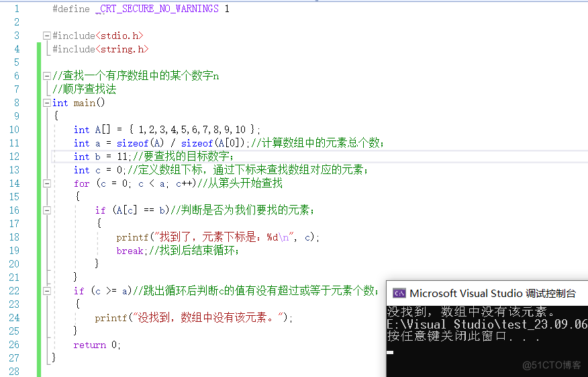Screen dimensions: 588x377
Task: Collapse the if (A[c] == b) block
Action: coord(47,210)
